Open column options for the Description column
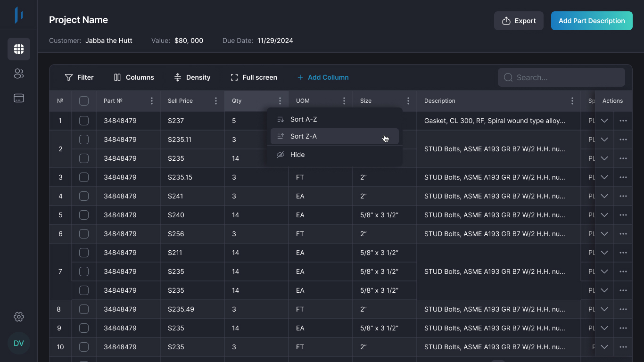Viewport: 644px width, 362px height. click(x=572, y=100)
